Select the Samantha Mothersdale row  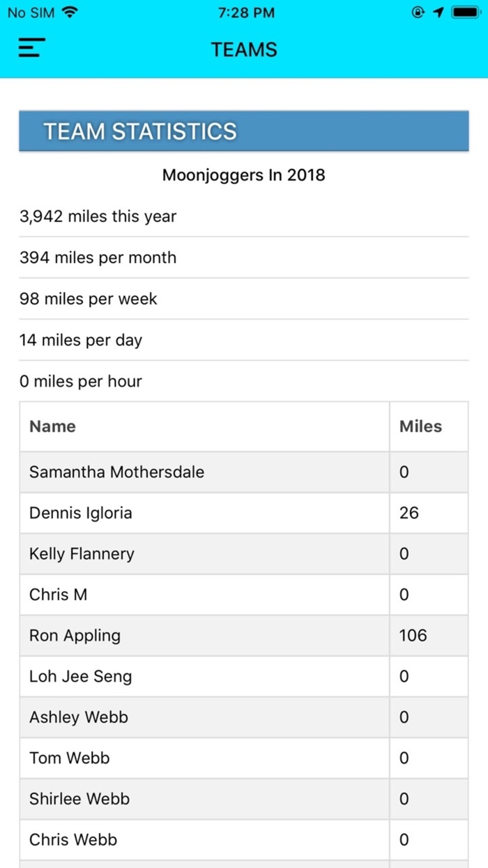116,472
